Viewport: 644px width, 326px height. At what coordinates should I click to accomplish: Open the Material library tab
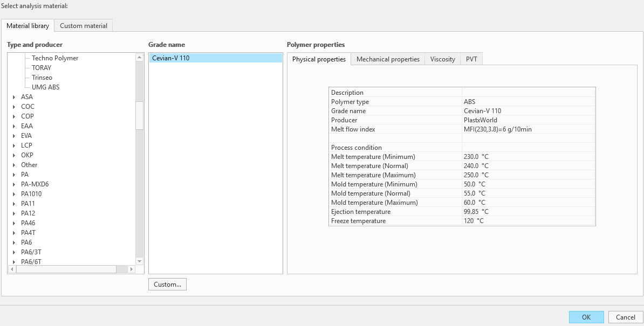click(x=28, y=25)
